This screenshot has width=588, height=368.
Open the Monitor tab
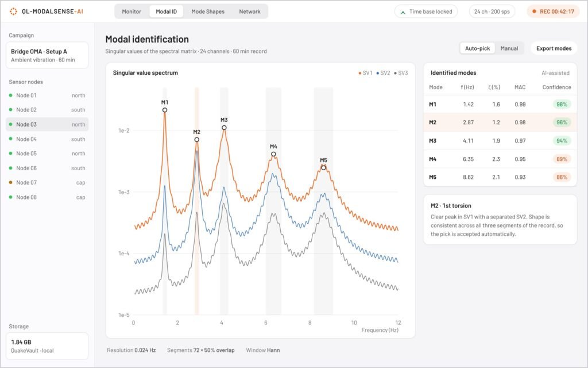click(x=131, y=11)
